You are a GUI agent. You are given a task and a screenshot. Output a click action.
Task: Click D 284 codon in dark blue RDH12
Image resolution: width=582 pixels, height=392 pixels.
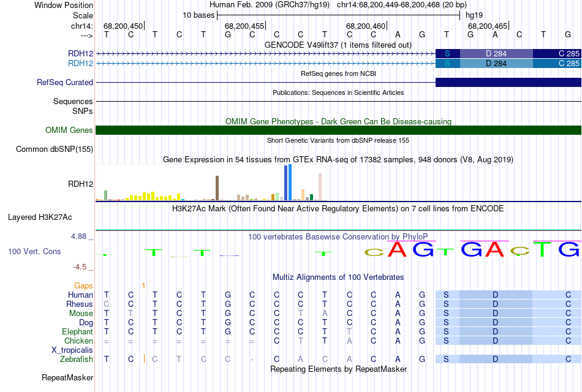496,53
